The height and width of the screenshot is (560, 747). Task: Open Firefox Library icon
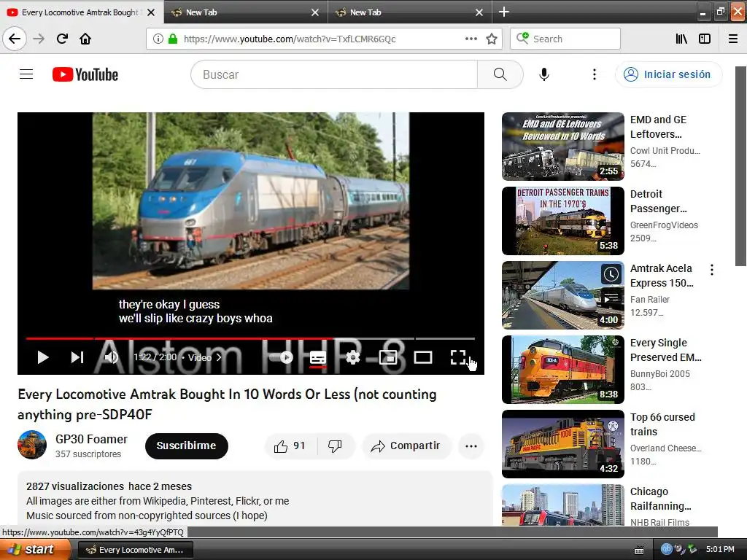tap(681, 39)
